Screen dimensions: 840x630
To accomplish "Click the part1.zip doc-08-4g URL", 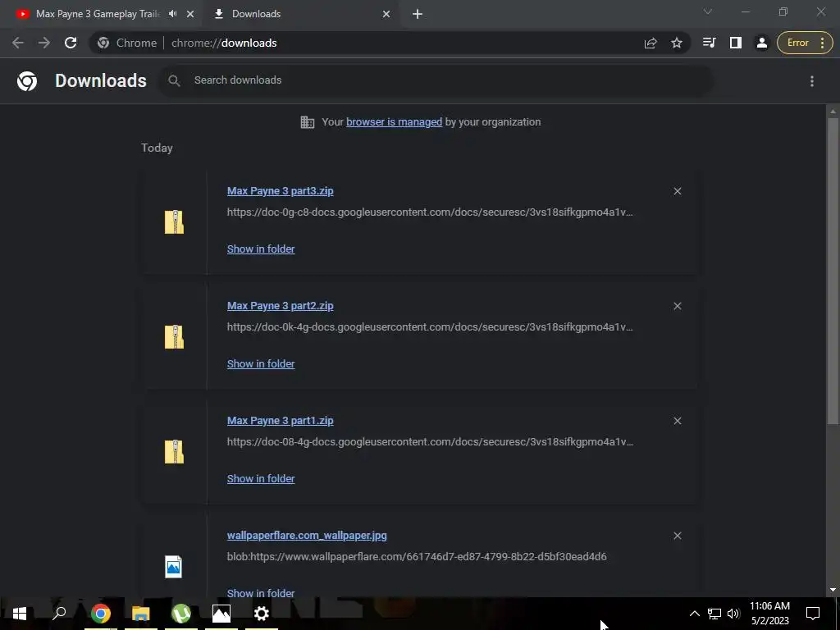I will pyautogui.click(x=430, y=442).
